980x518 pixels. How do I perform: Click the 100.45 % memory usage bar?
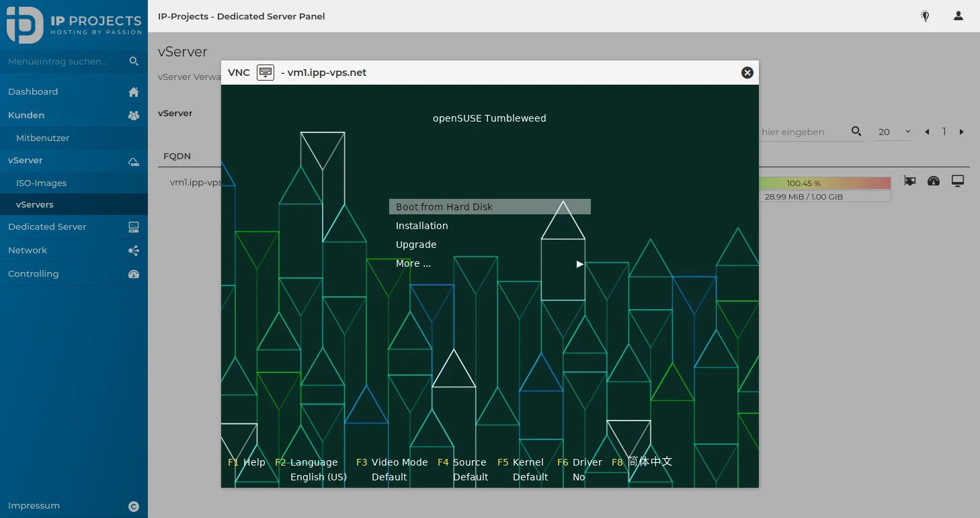(805, 181)
